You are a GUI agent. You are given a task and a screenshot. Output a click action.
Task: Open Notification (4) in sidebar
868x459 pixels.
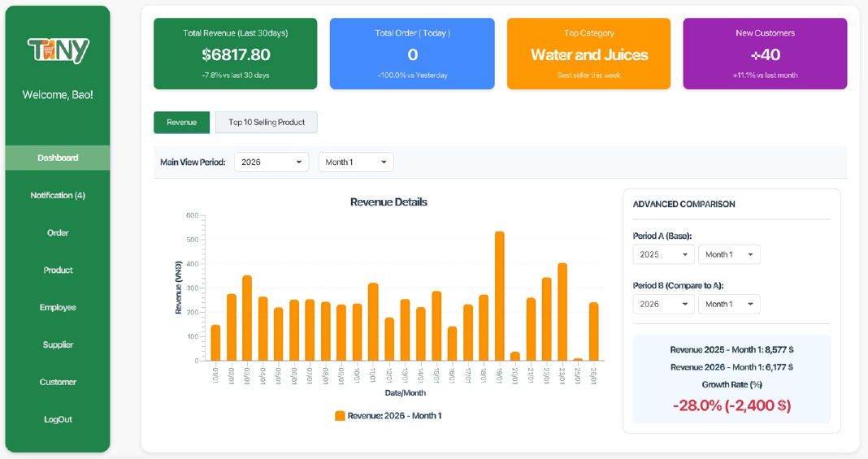tap(58, 195)
